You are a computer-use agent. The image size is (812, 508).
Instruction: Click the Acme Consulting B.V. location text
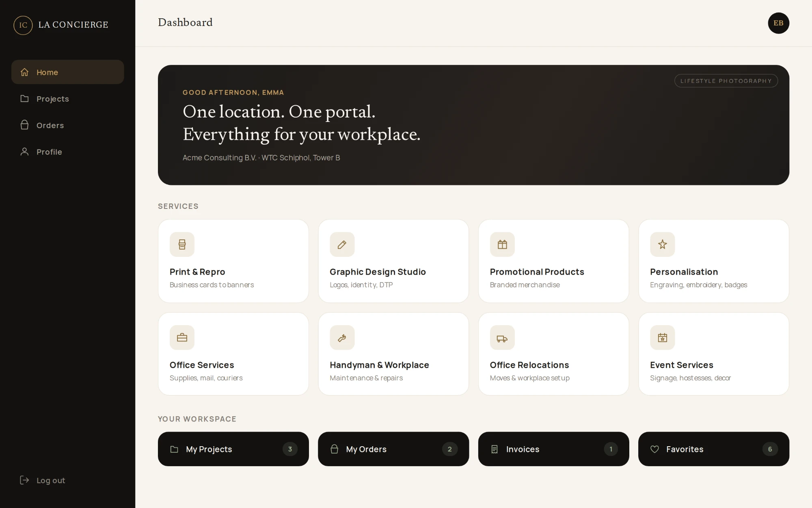(x=261, y=158)
